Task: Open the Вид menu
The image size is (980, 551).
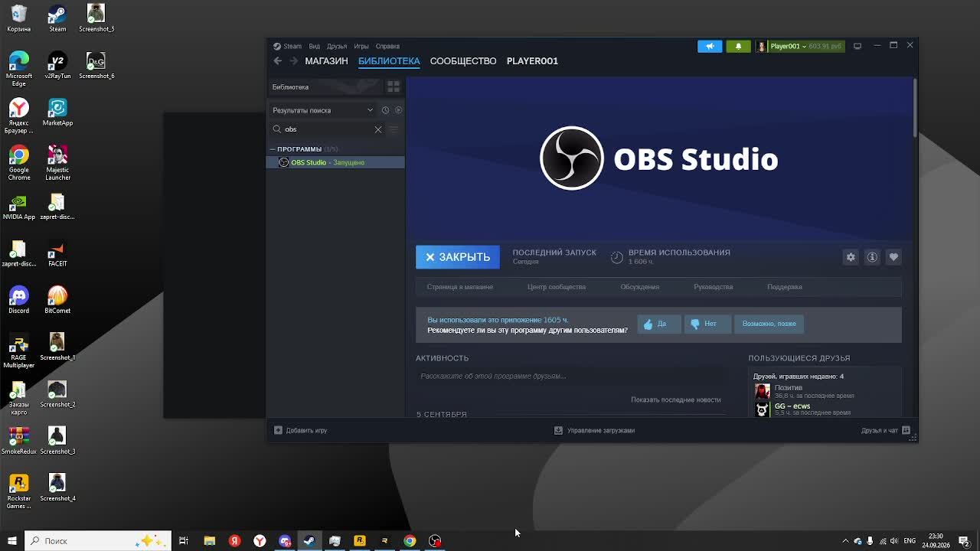Action: pos(315,46)
